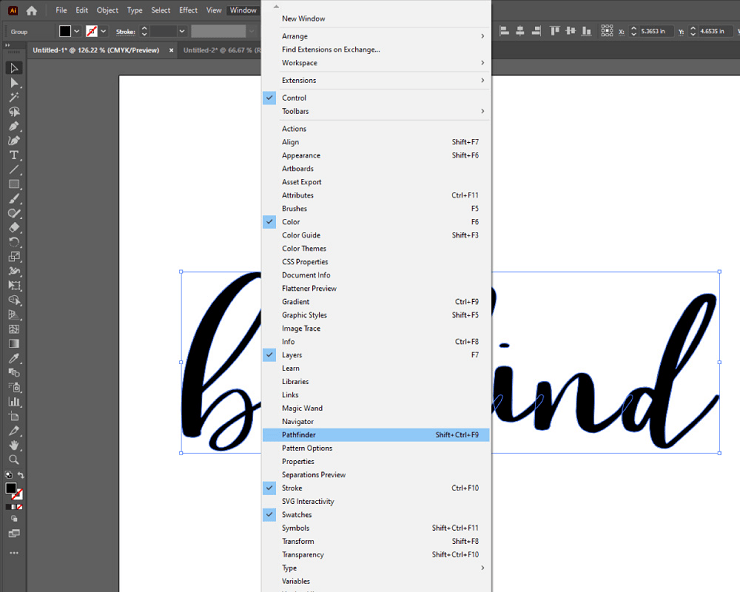The image size is (740, 592).
Task: Click New Window menu item
Action: tap(376, 19)
